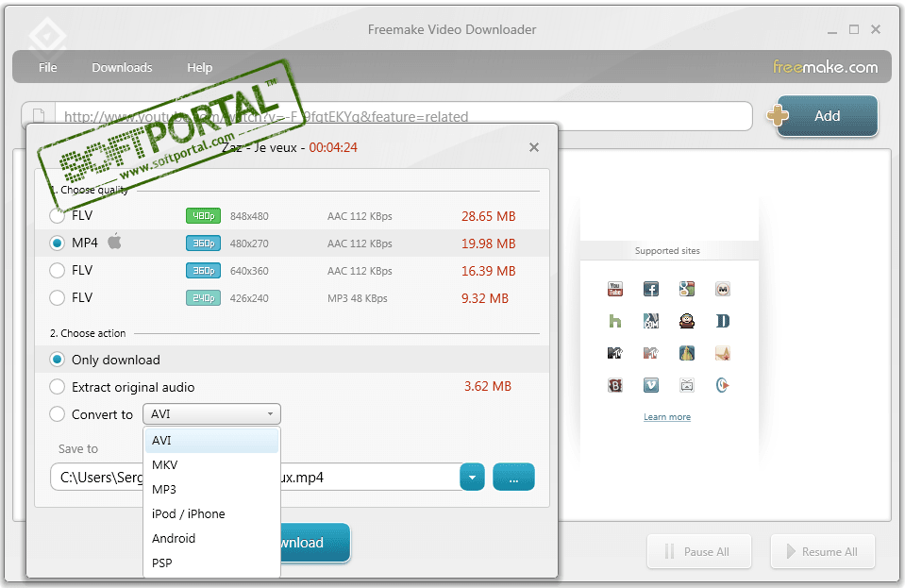Click the 00:04:24 duration text
905x588 pixels.
[333, 147]
